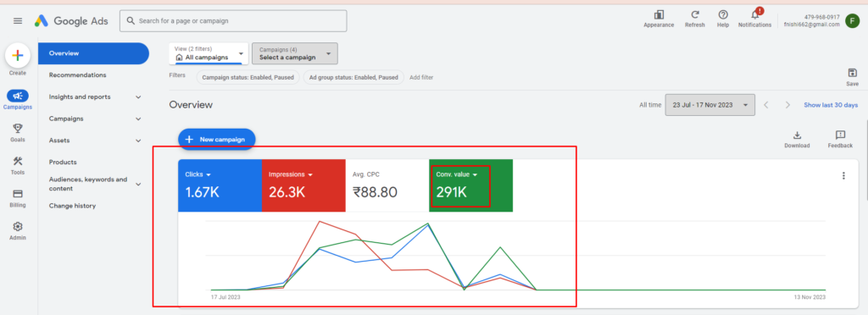The width and height of the screenshot is (868, 315).
Task: Click the Refresh icon
Action: click(695, 15)
